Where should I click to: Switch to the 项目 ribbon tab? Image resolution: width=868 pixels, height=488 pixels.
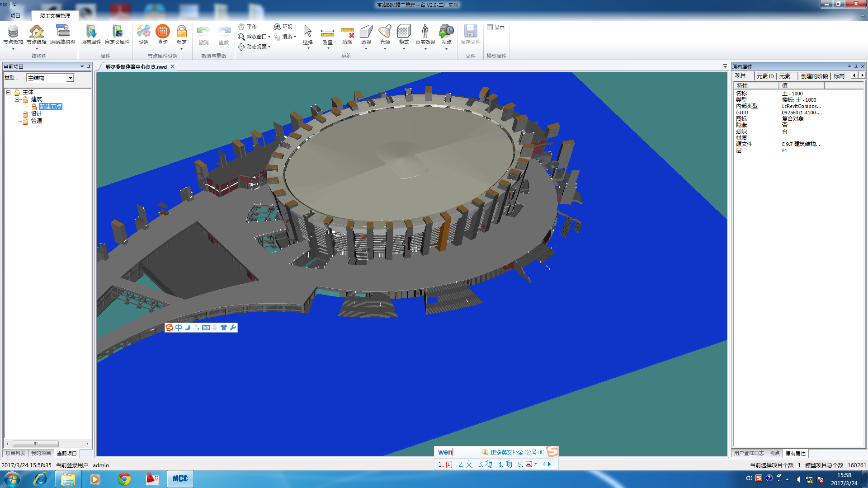15,16
